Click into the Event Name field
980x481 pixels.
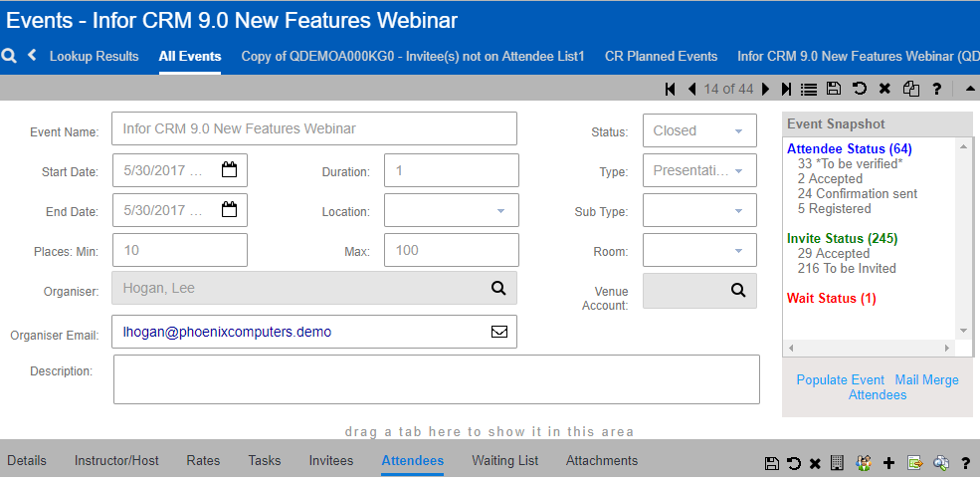(x=314, y=128)
